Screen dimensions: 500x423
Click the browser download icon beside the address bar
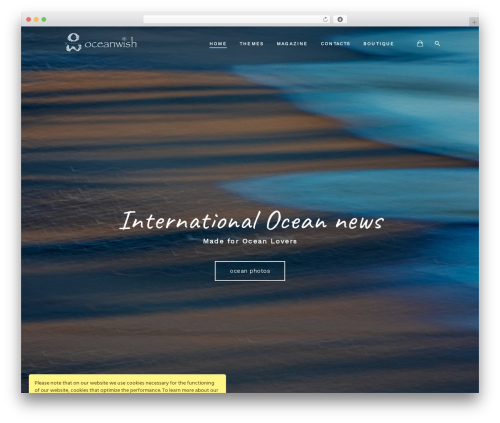tap(340, 19)
